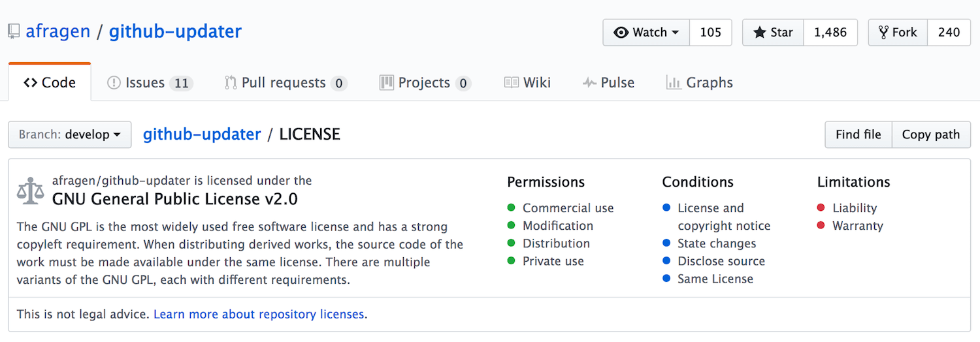Viewport: 980px width, 342px height.
Task: Go to the Pull requests tab
Action: click(x=285, y=83)
